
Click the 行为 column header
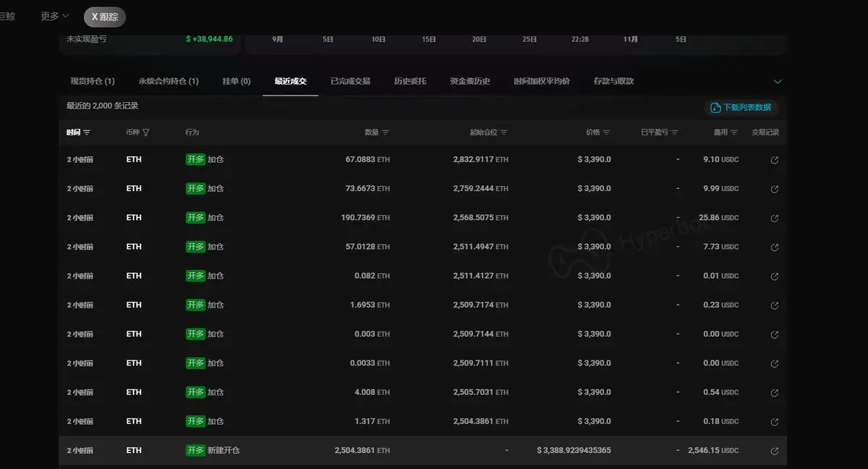[x=192, y=132]
